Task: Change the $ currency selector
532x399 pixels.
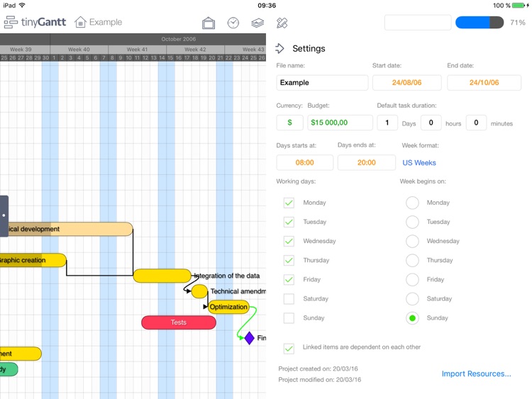Action: pos(289,123)
